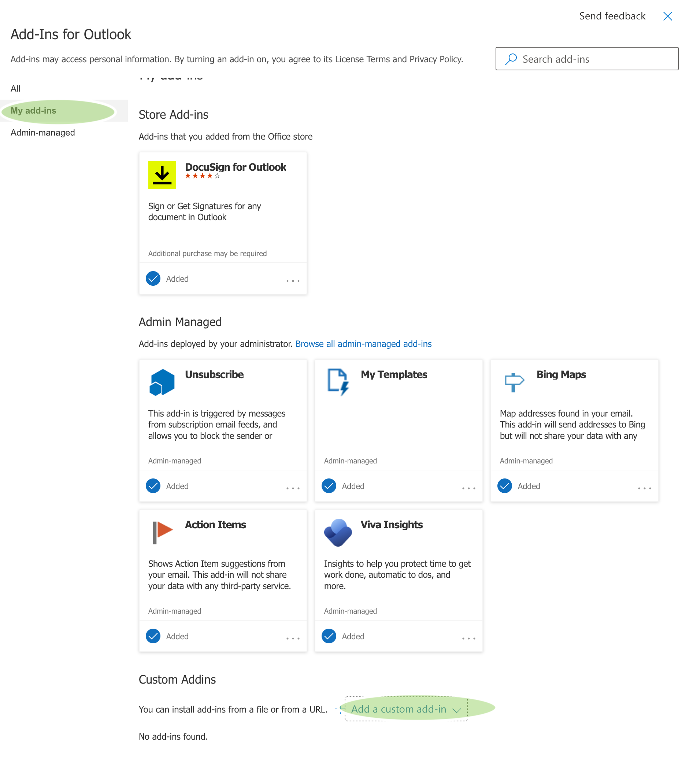Open the My Templates add-in title
This screenshot has width=682, height=784.
(394, 374)
